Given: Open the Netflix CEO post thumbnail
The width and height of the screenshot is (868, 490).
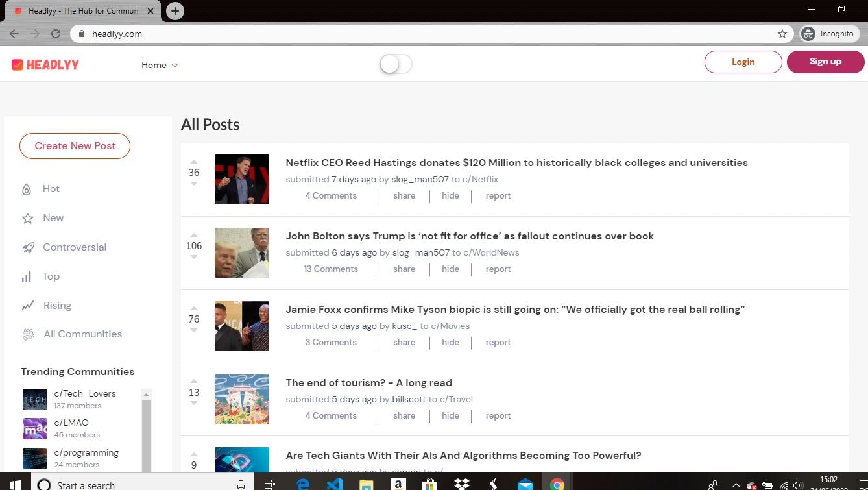Looking at the screenshot, I should [242, 179].
